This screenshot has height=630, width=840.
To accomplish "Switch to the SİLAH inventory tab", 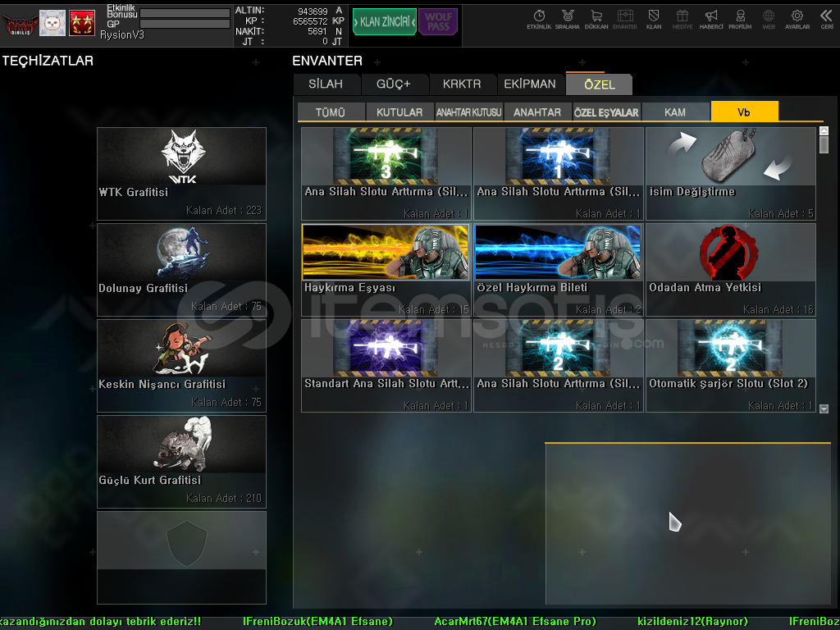I will pyautogui.click(x=326, y=84).
